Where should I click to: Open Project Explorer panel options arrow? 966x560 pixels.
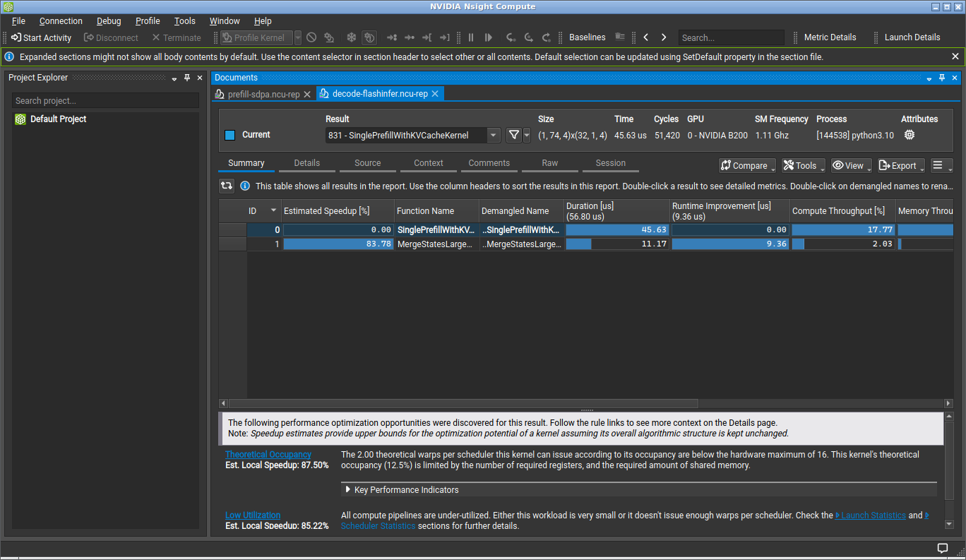tap(174, 78)
